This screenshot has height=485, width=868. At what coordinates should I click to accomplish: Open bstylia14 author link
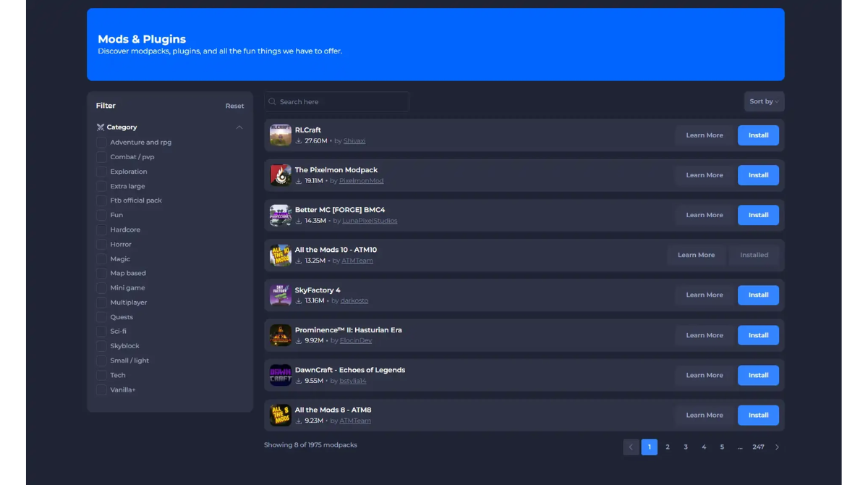coord(353,381)
